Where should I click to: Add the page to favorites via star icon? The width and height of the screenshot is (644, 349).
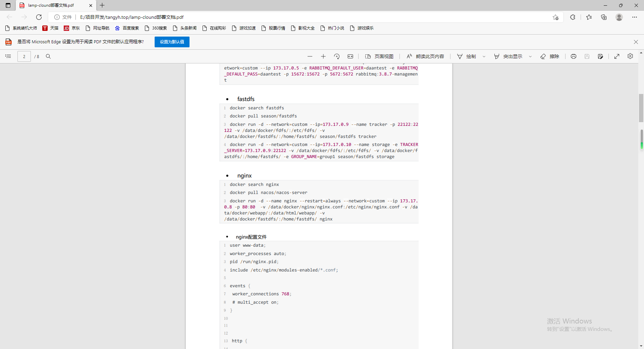click(555, 17)
